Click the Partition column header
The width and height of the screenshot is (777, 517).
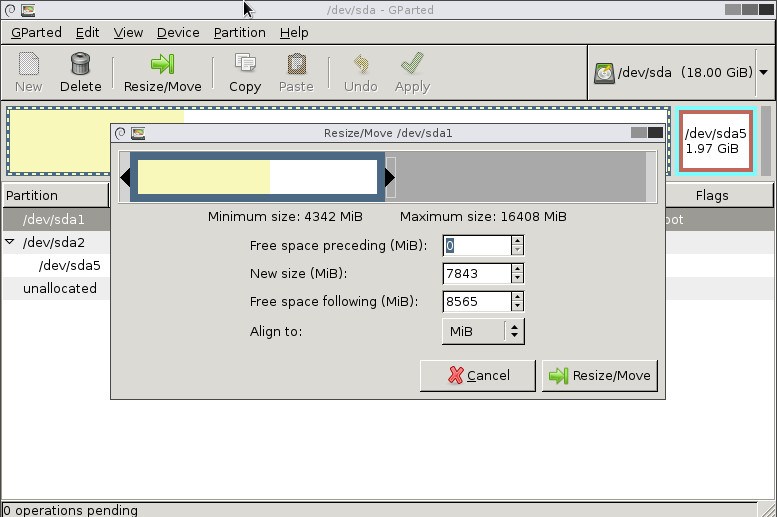[x=56, y=195]
